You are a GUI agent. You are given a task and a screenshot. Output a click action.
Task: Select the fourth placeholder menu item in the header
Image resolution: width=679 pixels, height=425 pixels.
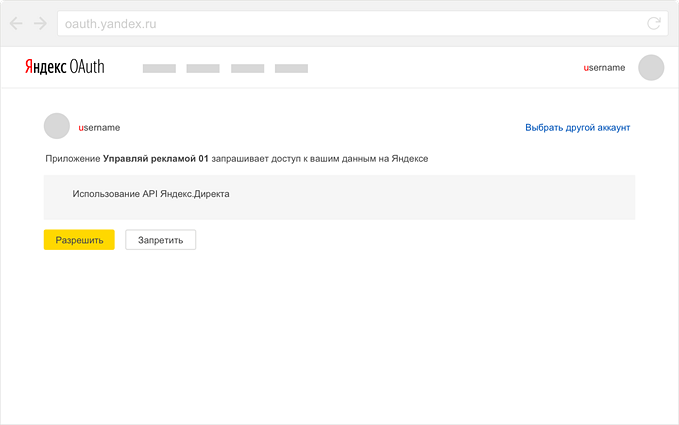(x=291, y=69)
